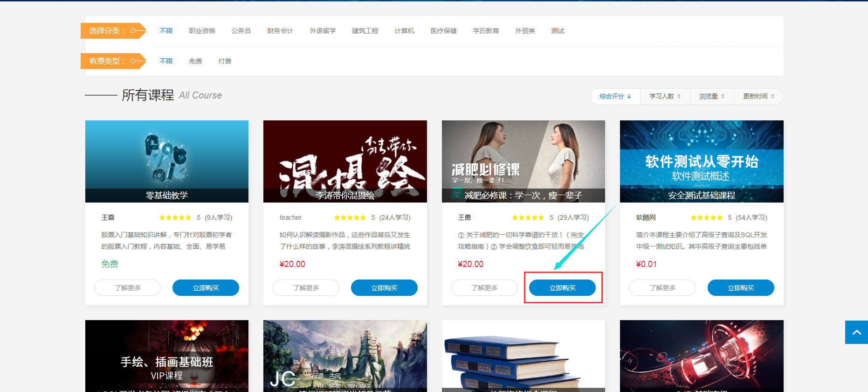Filter category by 公务员
Screen dimensions: 868x392
(x=241, y=31)
